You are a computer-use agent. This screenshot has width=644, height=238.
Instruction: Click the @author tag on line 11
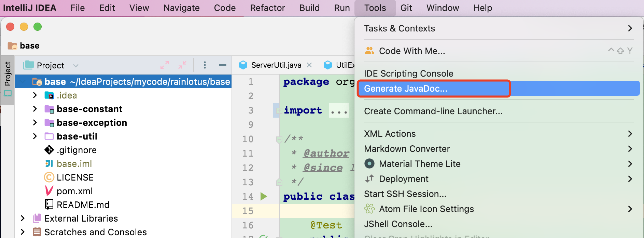point(326,154)
